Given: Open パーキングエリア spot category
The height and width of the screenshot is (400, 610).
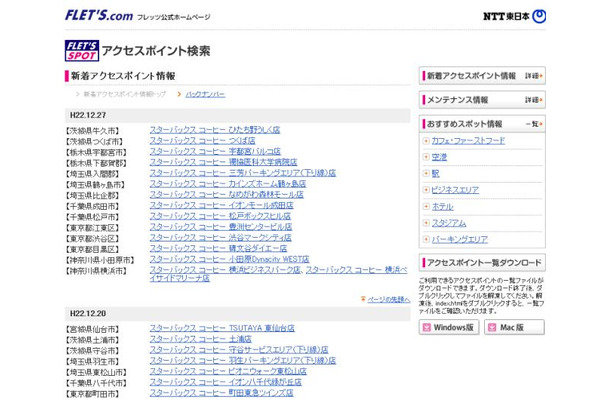Looking at the screenshot, I should (x=460, y=239).
